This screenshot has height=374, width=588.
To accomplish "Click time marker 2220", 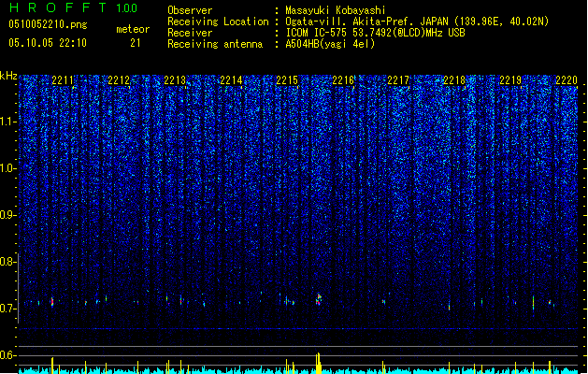I will pyautogui.click(x=566, y=80).
